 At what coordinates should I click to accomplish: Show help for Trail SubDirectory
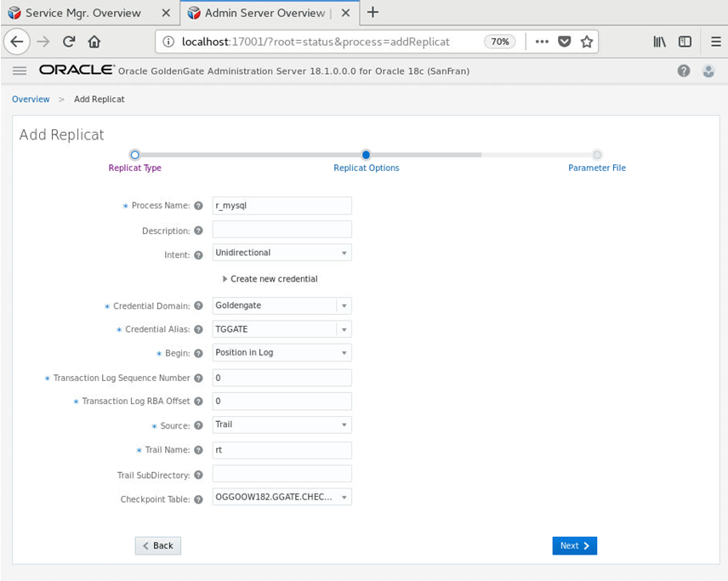point(198,475)
